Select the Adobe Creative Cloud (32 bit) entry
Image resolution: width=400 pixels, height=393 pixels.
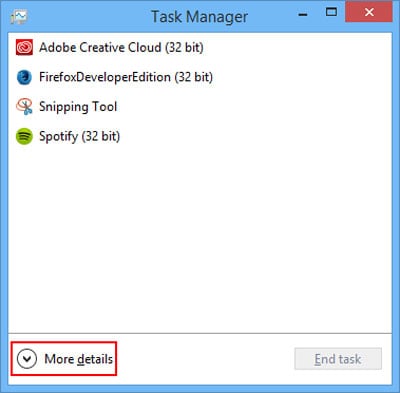121,47
